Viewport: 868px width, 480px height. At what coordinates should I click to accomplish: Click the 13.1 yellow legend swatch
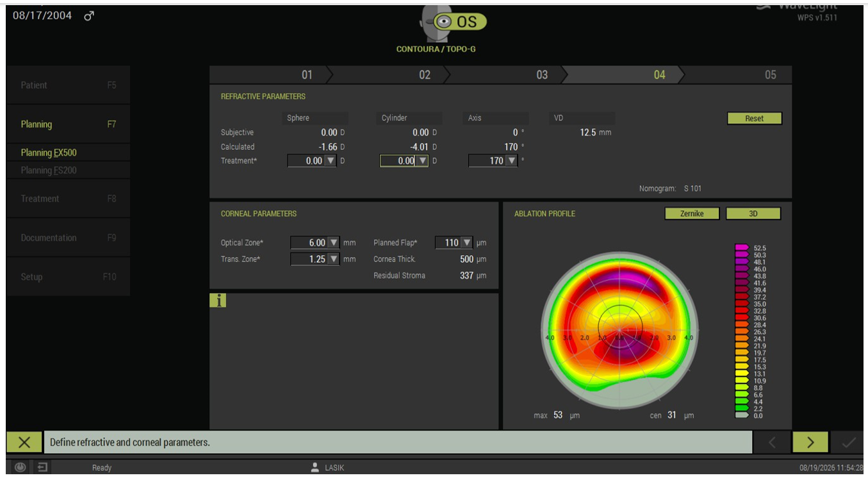[x=742, y=374]
